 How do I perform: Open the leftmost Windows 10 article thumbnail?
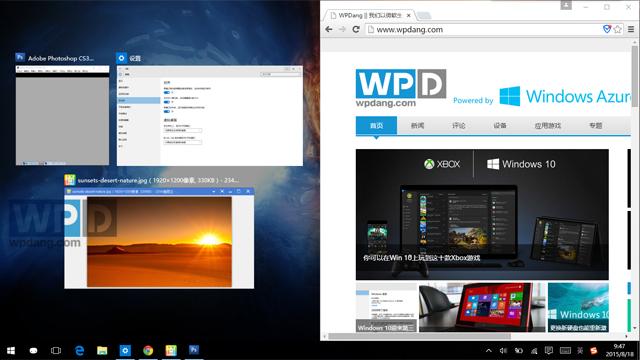pyautogui.click(x=387, y=307)
